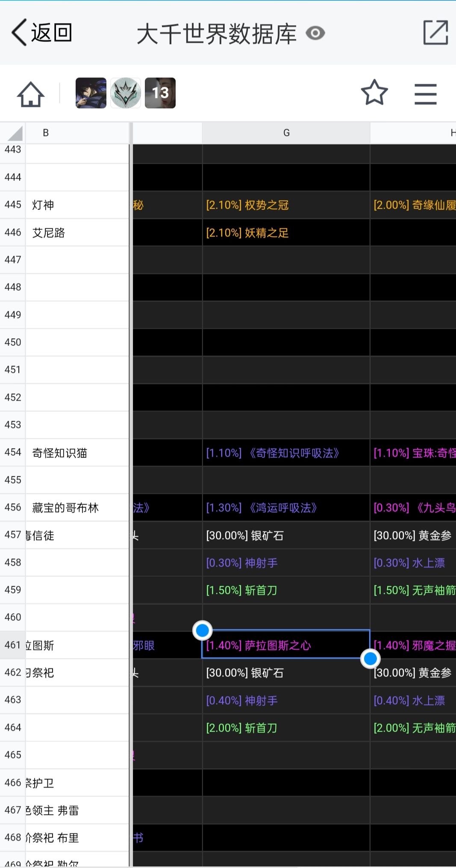Select row 457 [30.00%] 黄金参 cell

[x=413, y=535]
